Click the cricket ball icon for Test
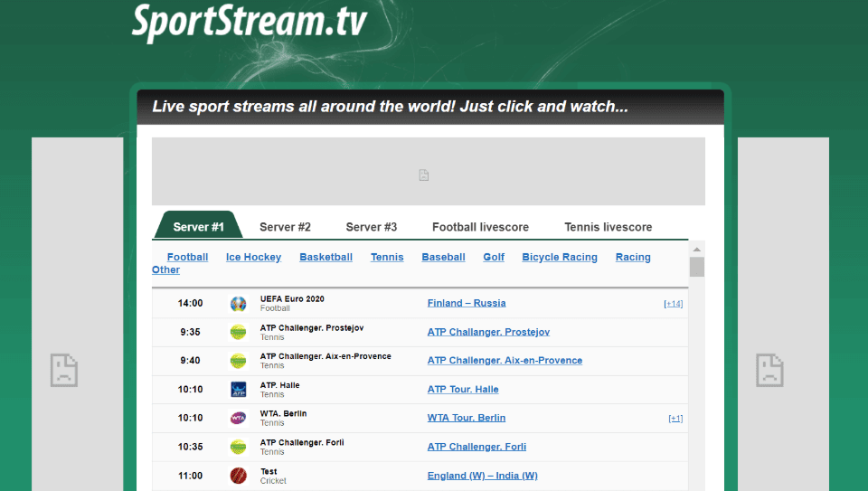 pyautogui.click(x=238, y=476)
